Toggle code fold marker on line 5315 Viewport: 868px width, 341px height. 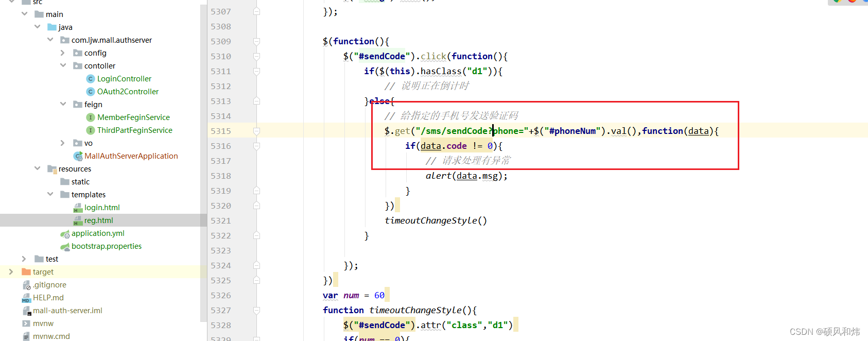256,131
